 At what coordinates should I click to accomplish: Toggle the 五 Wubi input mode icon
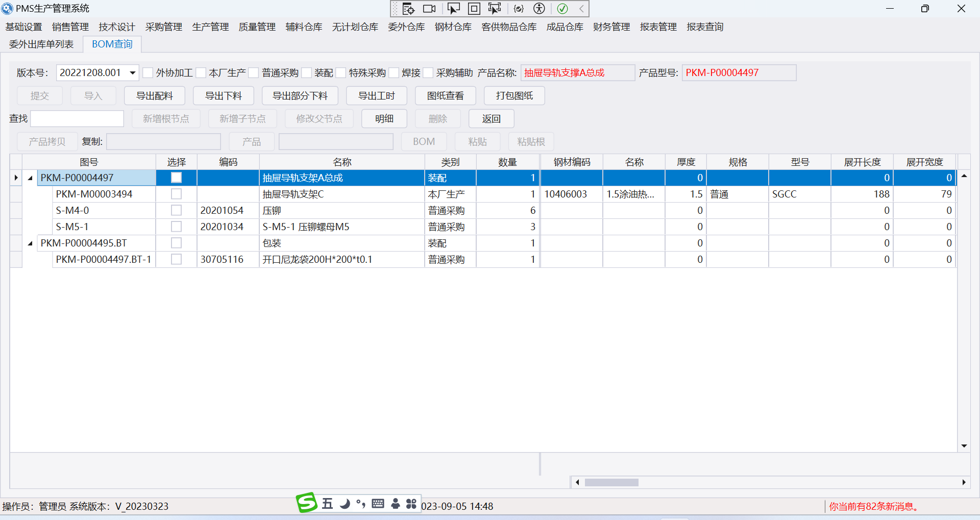(327, 504)
